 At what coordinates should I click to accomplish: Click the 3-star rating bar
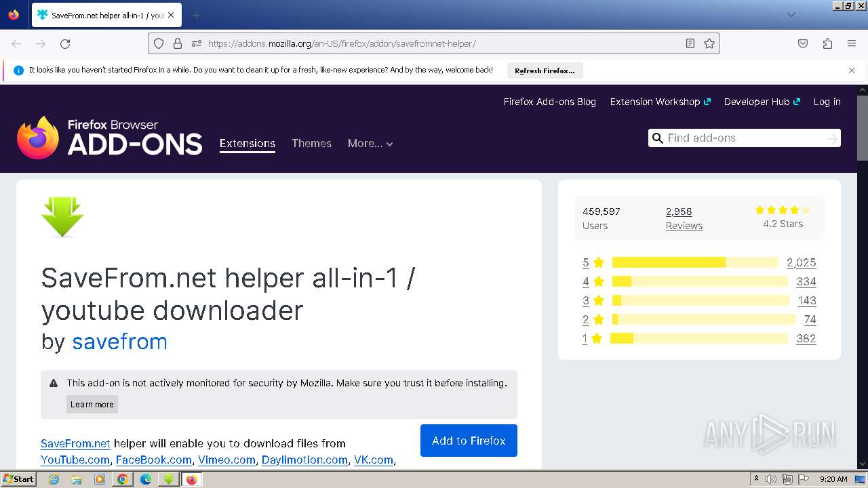(701, 300)
